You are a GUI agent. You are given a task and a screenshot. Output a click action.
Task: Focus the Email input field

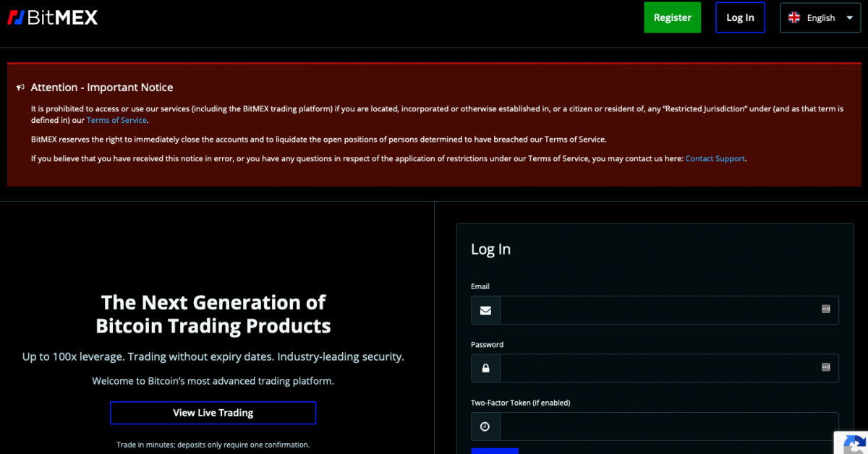coord(669,310)
